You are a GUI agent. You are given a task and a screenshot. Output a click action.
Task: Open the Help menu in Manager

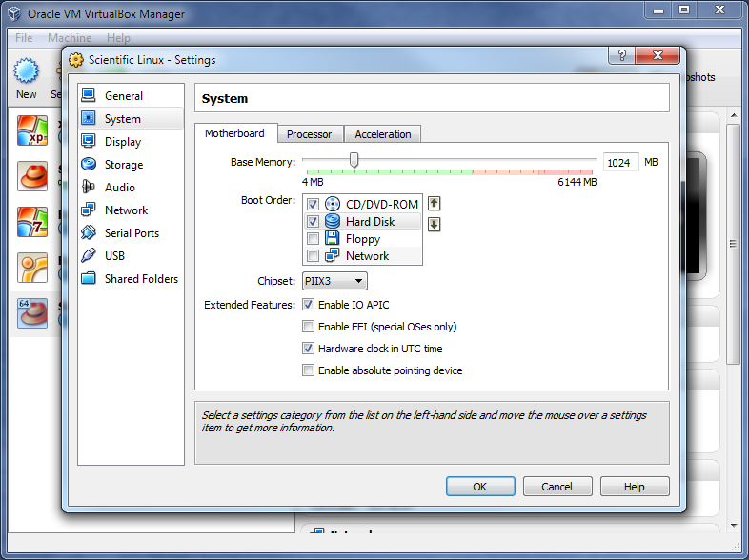(118, 38)
